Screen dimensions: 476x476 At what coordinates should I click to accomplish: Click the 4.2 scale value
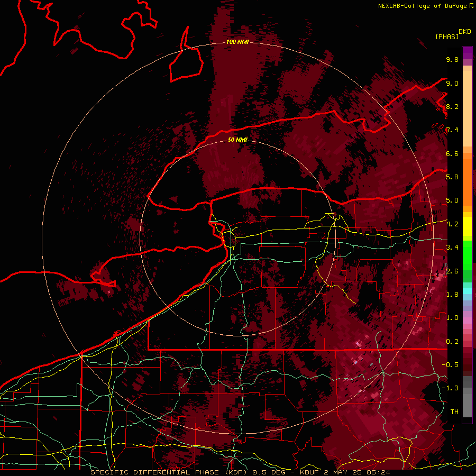point(452,224)
